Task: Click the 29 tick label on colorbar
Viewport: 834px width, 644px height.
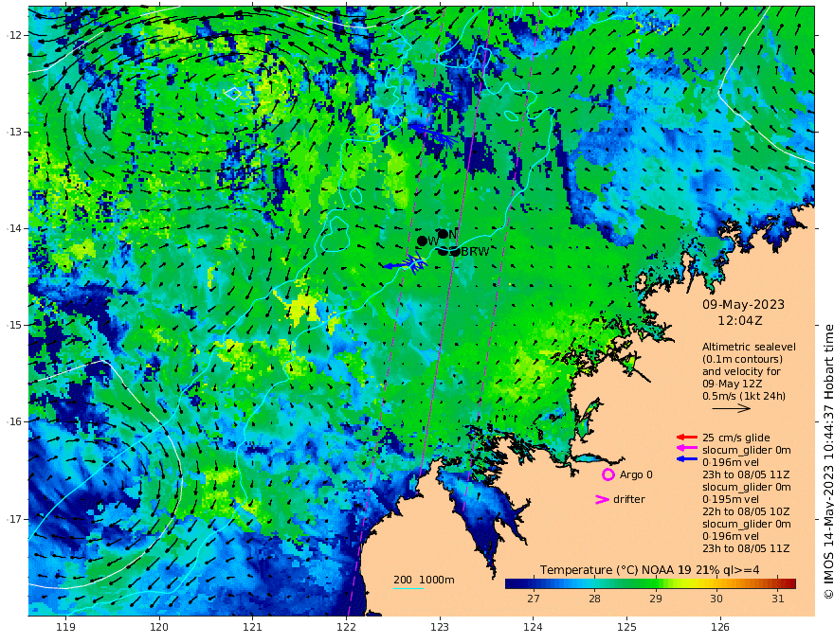Action: (x=655, y=599)
